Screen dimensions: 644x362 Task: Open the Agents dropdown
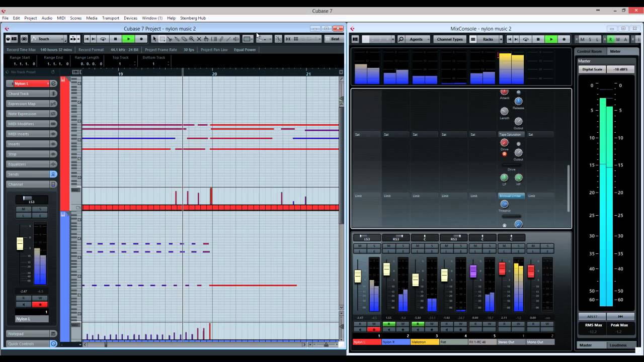tap(419, 39)
